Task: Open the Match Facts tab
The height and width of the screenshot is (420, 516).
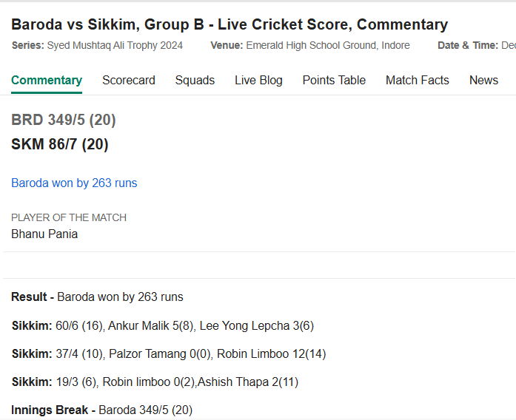Action: tap(418, 80)
